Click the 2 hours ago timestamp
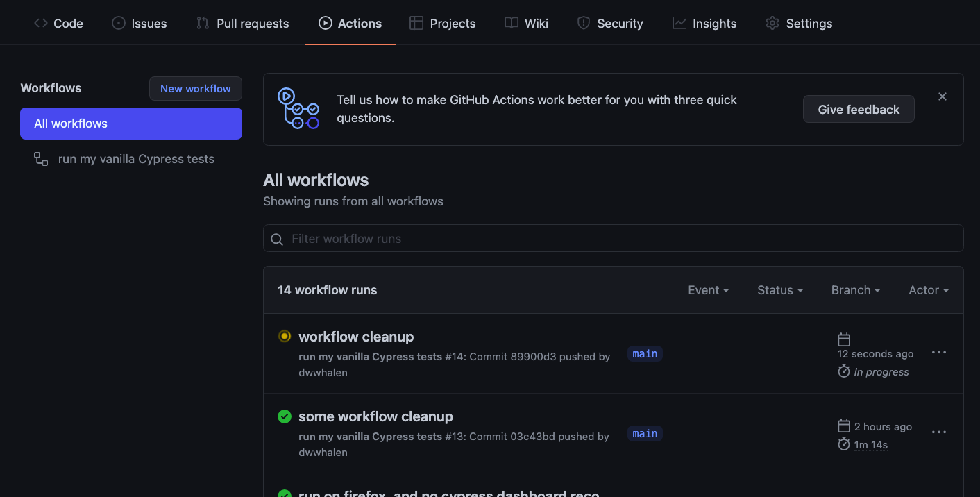 tap(883, 427)
